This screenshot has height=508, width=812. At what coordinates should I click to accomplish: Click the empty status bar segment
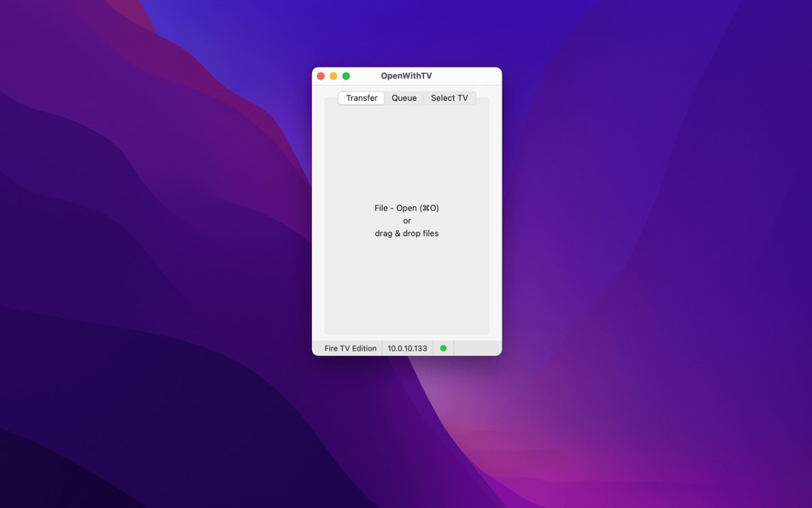tap(474, 348)
